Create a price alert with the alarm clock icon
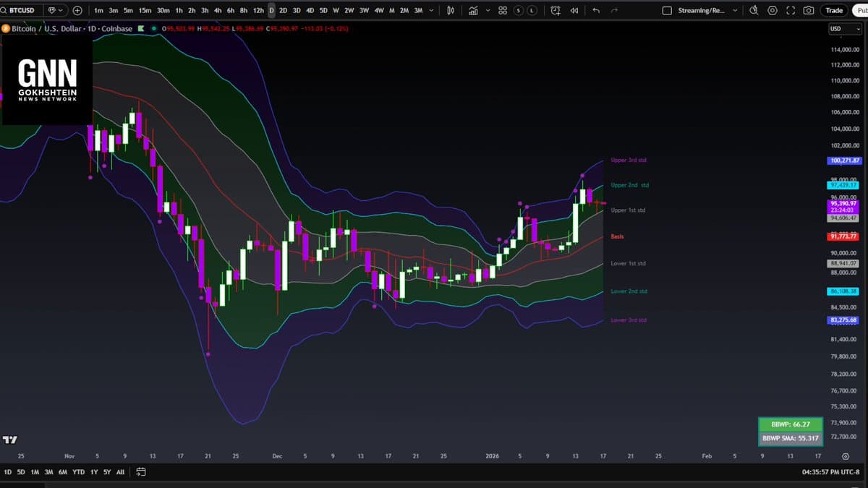 (x=555, y=11)
